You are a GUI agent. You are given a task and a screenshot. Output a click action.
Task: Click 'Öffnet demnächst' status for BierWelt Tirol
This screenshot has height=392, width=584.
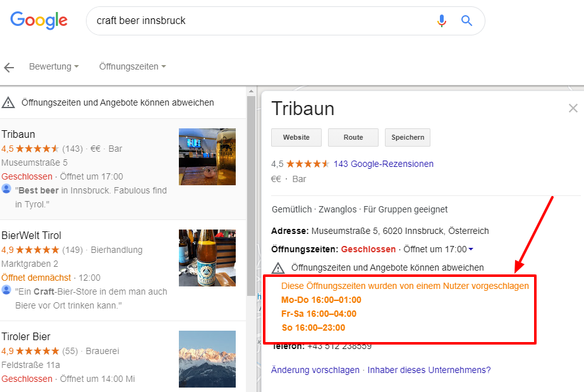point(36,278)
